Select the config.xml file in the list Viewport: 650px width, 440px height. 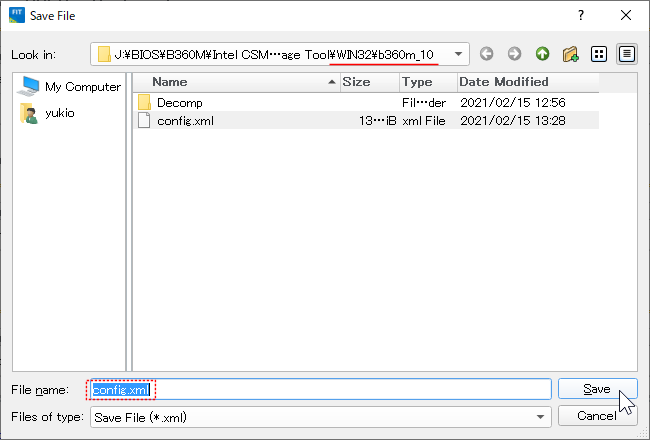point(185,120)
